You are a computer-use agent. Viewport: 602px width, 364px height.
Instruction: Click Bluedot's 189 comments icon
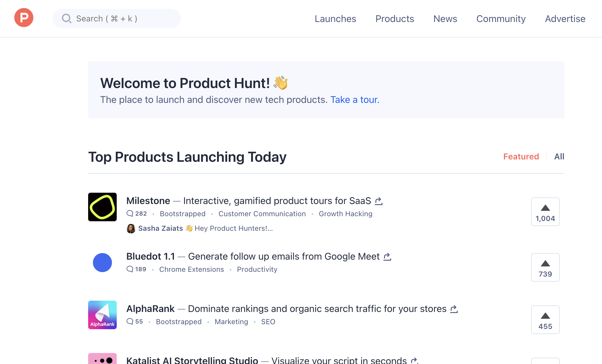click(130, 269)
